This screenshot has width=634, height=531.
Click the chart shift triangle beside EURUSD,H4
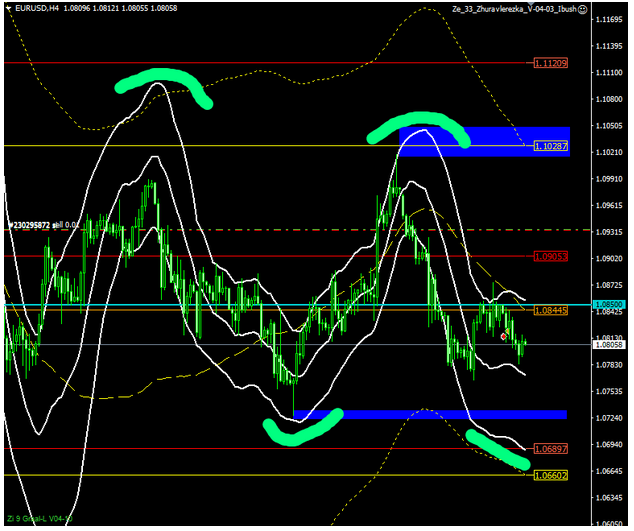7,9
